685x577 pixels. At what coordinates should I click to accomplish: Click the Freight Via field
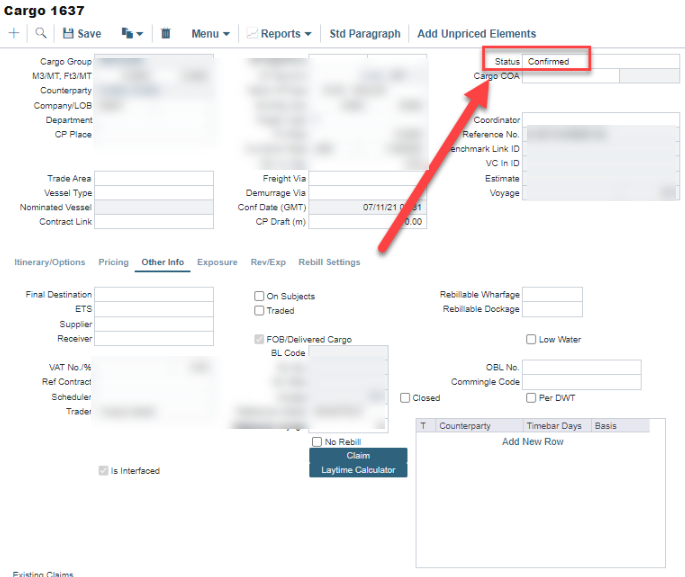[x=367, y=178]
